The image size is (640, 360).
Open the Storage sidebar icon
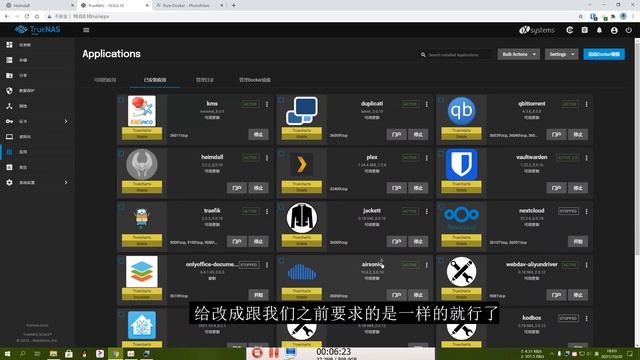click(x=9, y=60)
